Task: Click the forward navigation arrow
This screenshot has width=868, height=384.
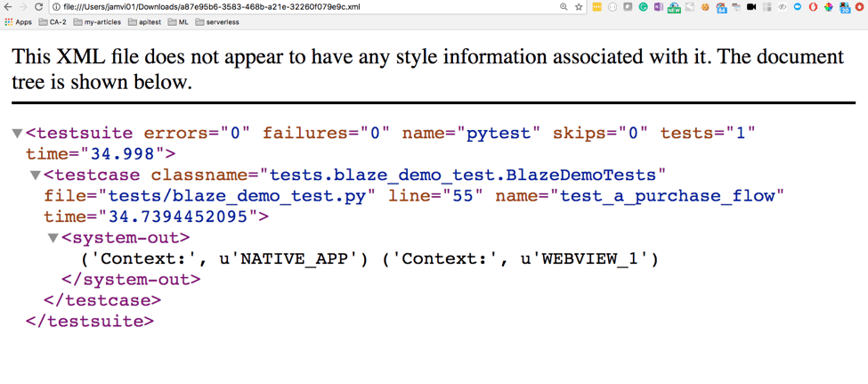Action: (x=22, y=6)
